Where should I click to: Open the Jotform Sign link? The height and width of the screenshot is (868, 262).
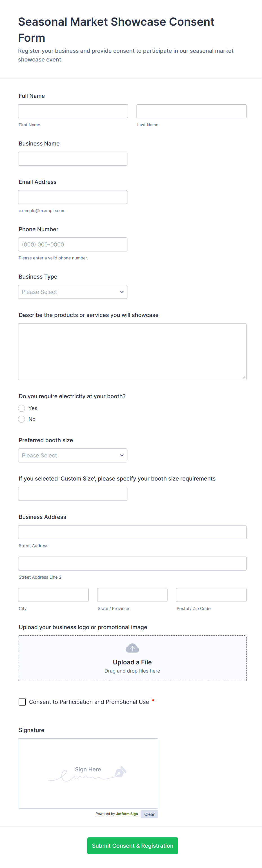pos(127,814)
